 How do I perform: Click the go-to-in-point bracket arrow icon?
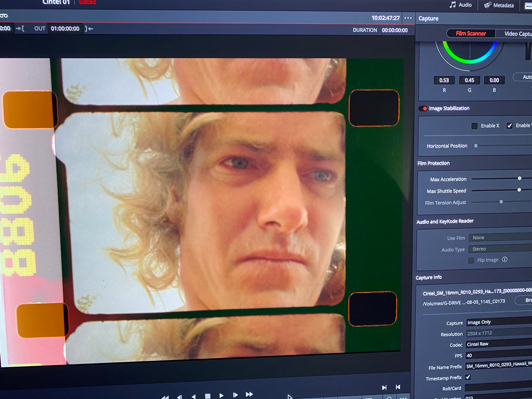(20, 28)
